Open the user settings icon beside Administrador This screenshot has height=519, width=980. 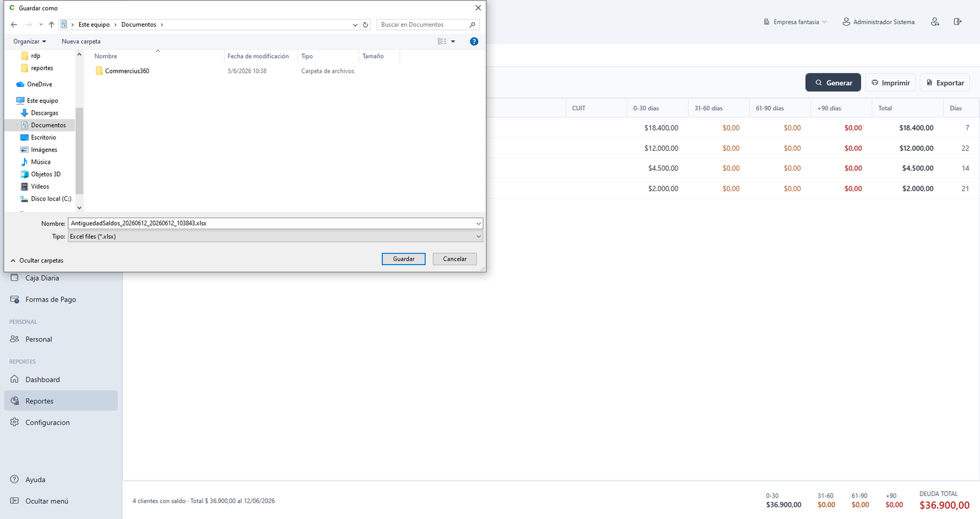click(935, 21)
